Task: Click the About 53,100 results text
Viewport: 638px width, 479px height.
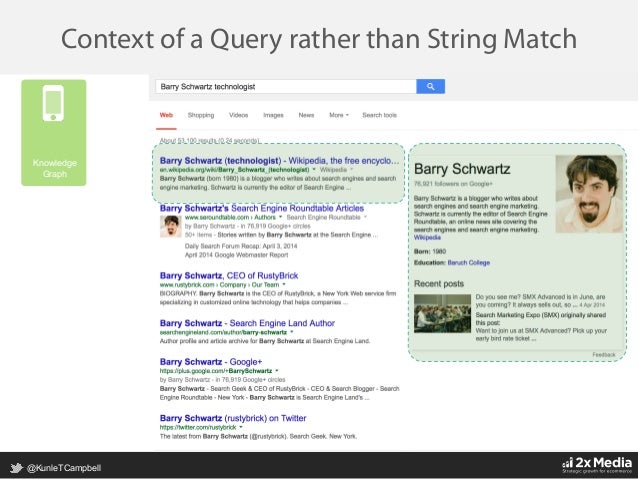Action: tap(210, 140)
